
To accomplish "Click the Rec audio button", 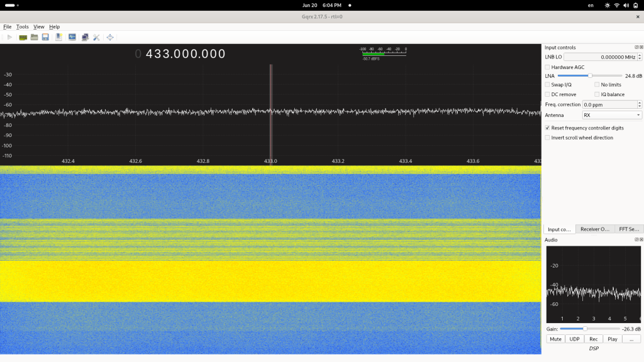I will point(594,339).
